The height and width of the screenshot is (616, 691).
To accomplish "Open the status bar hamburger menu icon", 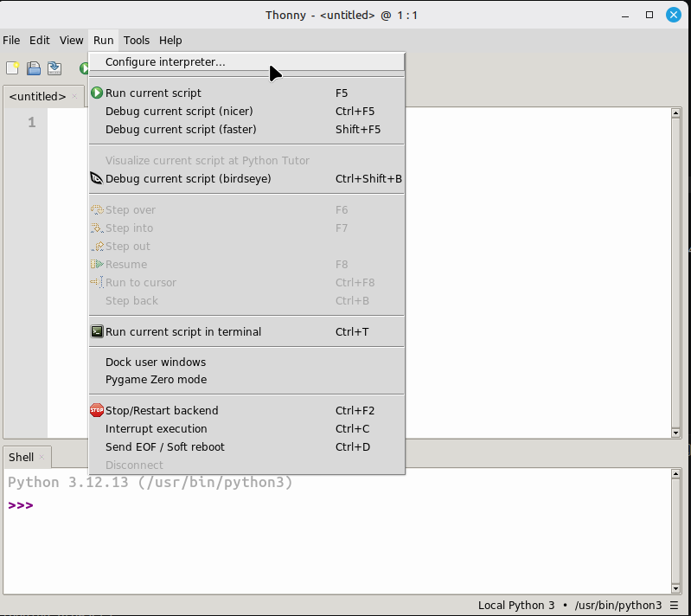I will [x=675, y=606].
